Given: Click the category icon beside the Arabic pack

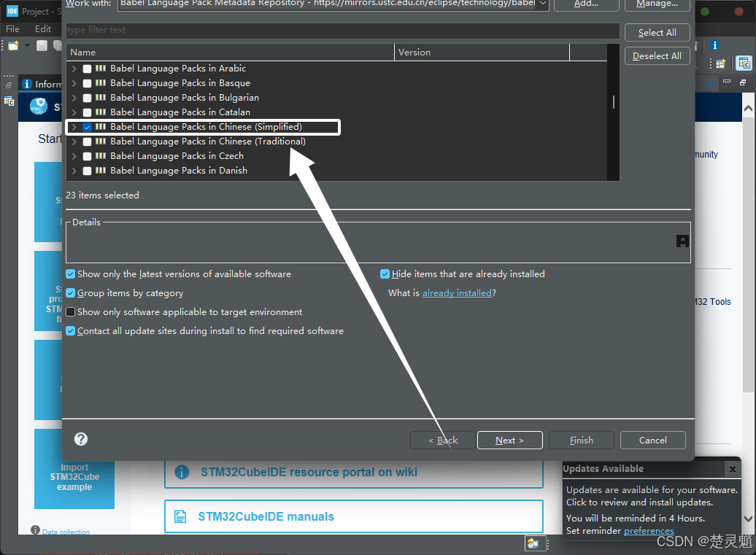Looking at the screenshot, I should click(101, 69).
